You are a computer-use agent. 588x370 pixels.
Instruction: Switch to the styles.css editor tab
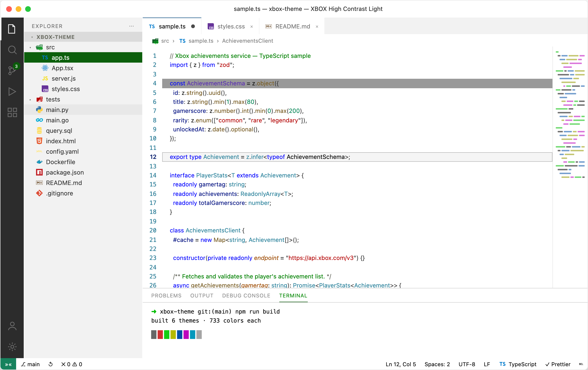point(230,26)
